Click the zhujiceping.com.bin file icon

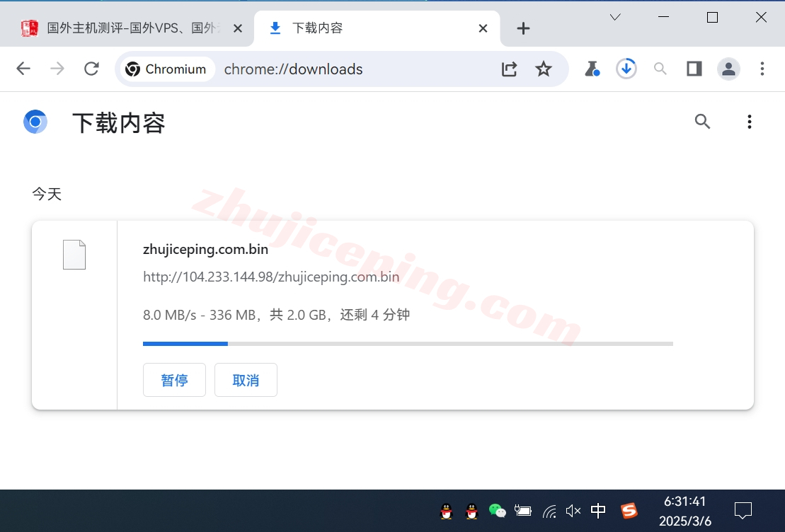74,255
